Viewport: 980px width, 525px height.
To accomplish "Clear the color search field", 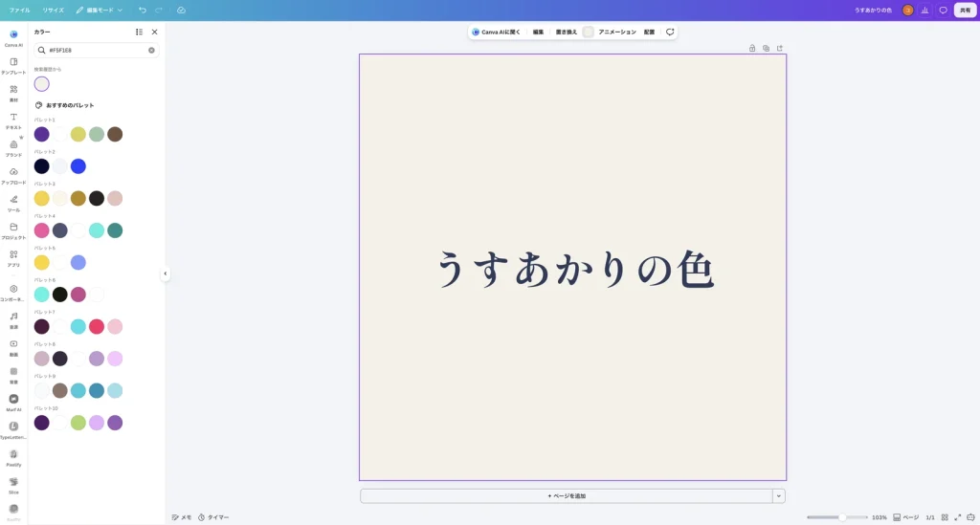I will (151, 50).
